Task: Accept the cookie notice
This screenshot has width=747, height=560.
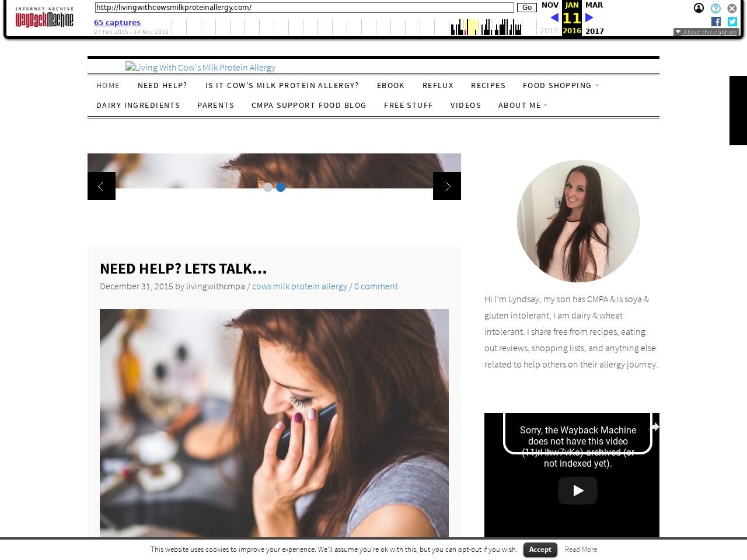Action: click(540, 549)
